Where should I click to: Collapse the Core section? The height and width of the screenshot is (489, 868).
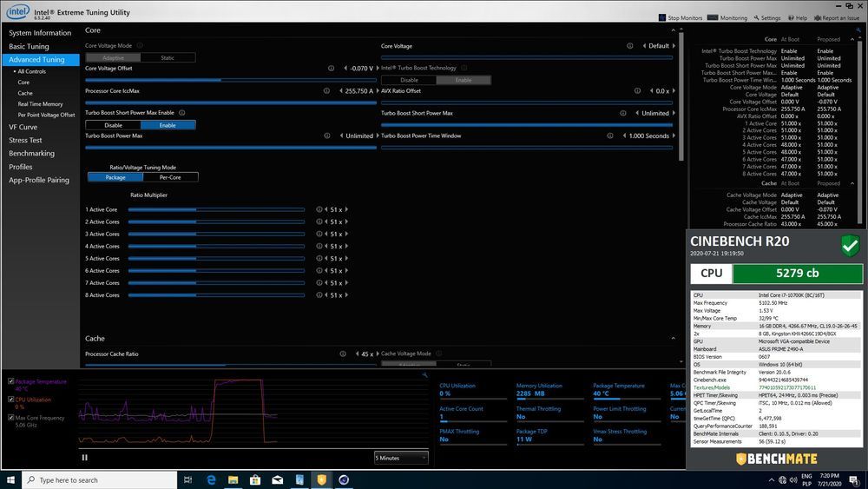pos(674,30)
